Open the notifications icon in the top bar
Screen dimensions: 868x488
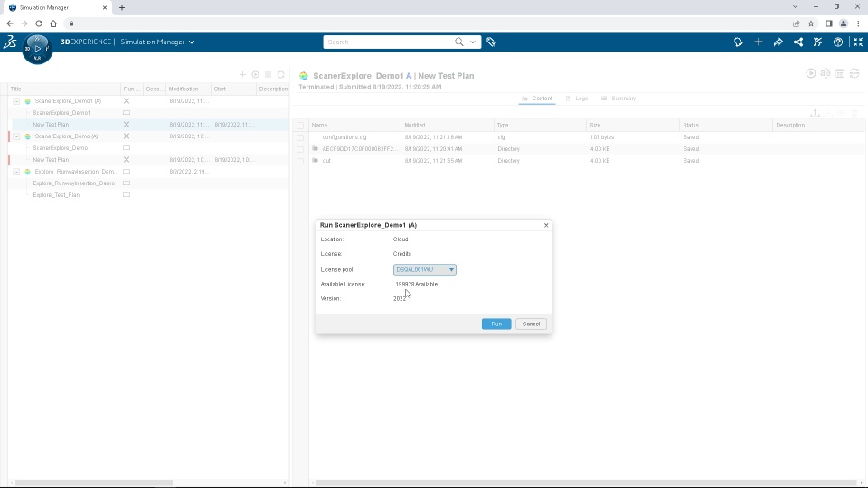tap(739, 42)
